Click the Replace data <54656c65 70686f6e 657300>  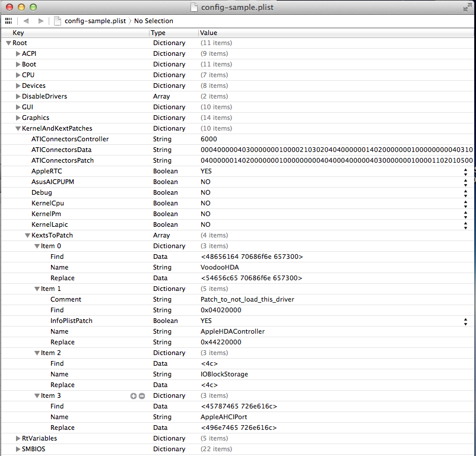(252, 278)
